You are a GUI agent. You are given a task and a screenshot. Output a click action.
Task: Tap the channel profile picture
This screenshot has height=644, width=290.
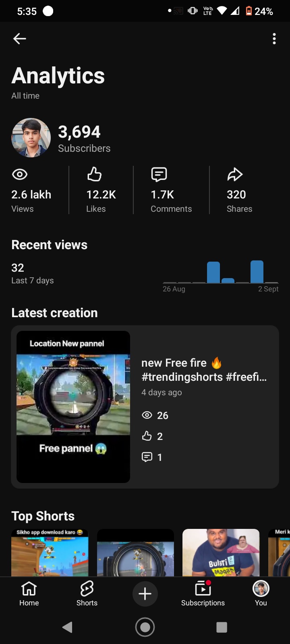point(31,138)
